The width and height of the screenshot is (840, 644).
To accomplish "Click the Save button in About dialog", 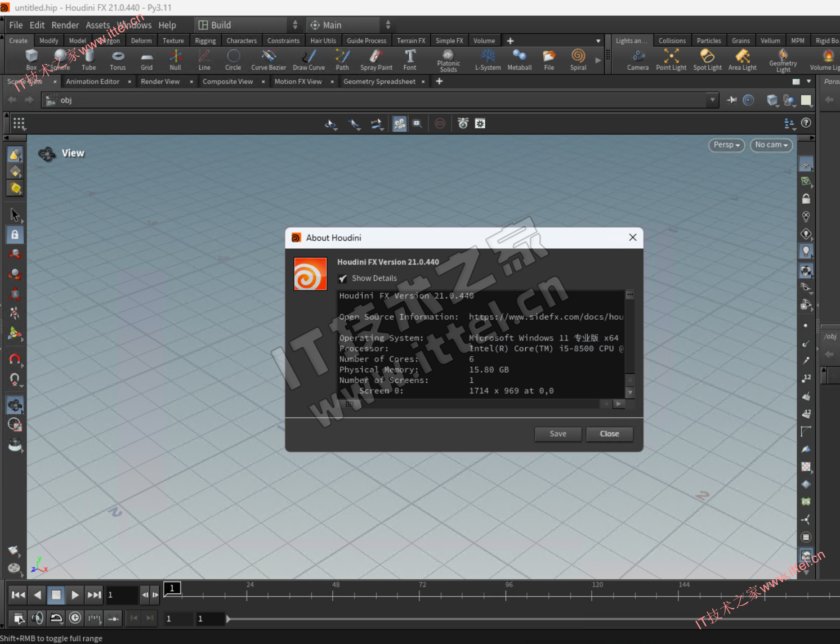I will coord(558,434).
